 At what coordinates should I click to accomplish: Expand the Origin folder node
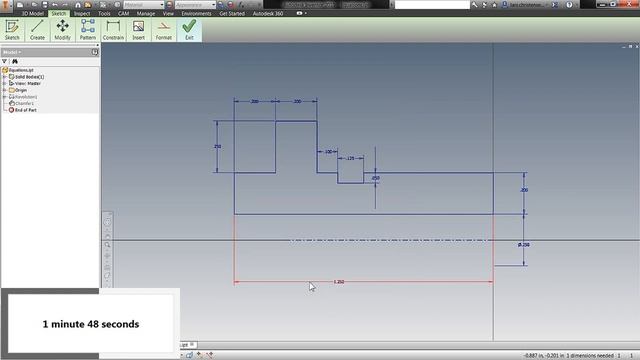tap(4, 90)
